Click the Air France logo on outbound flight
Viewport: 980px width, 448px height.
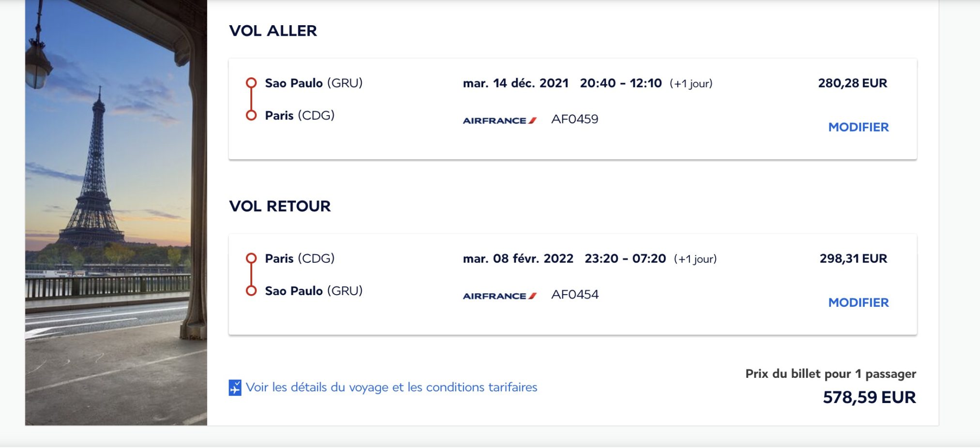coord(499,120)
